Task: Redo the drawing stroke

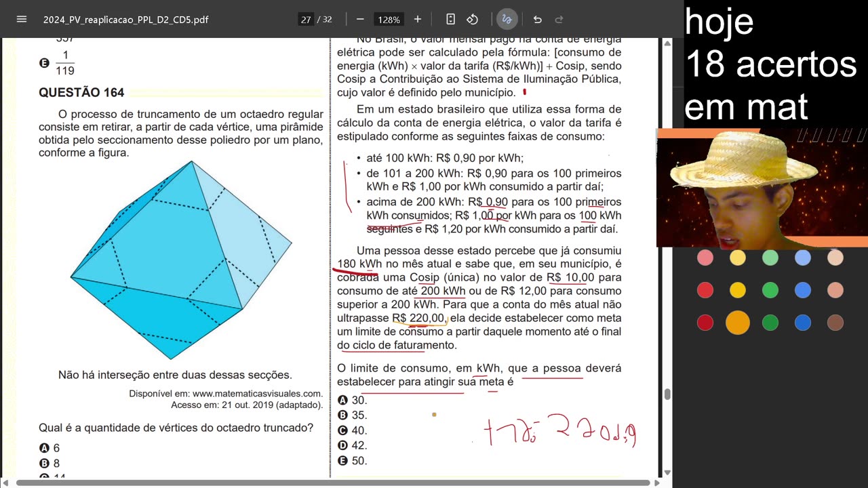Action: (559, 19)
